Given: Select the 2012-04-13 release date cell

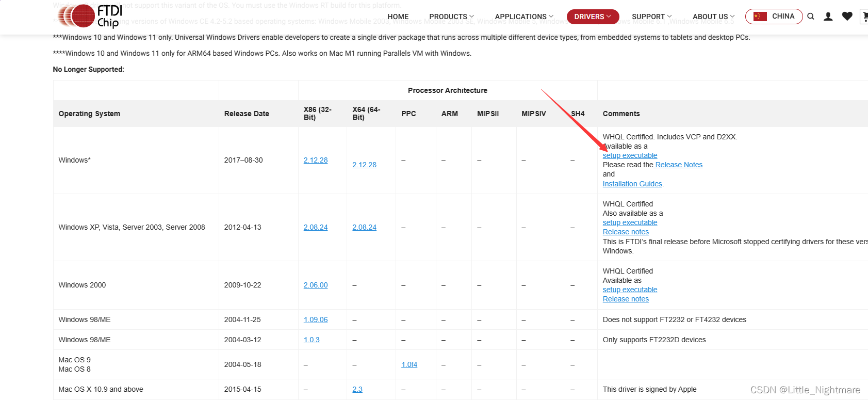Looking at the screenshot, I should (x=242, y=227).
